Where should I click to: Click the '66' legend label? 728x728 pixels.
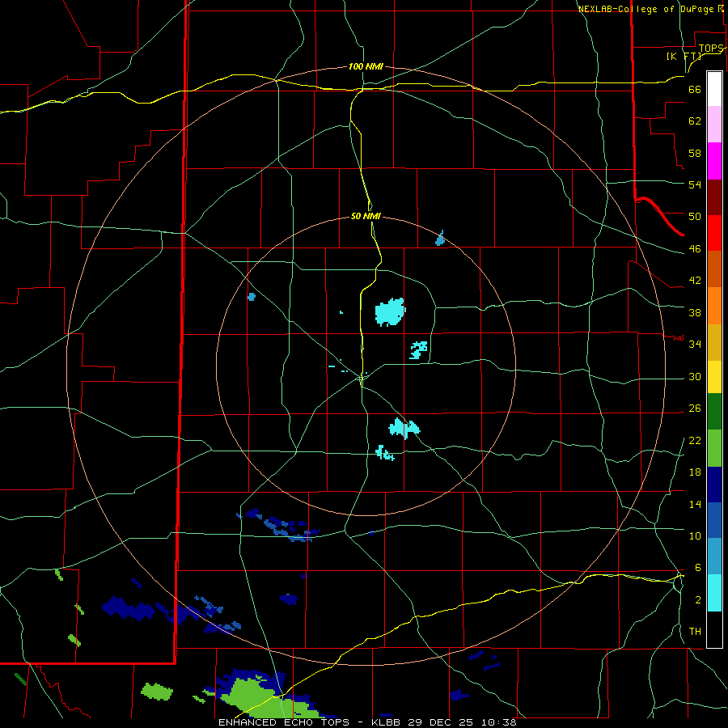[x=695, y=90]
